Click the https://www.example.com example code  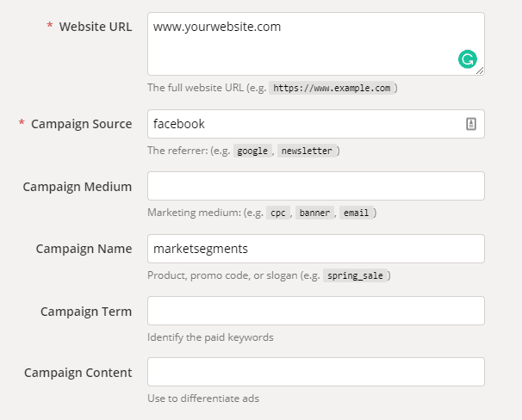pos(332,88)
